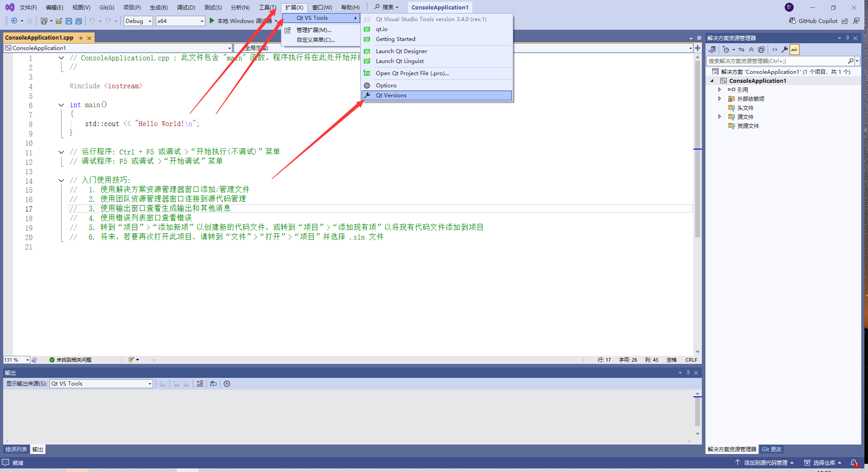Click pending changes filter clock icon

pyautogui.click(x=726, y=50)
